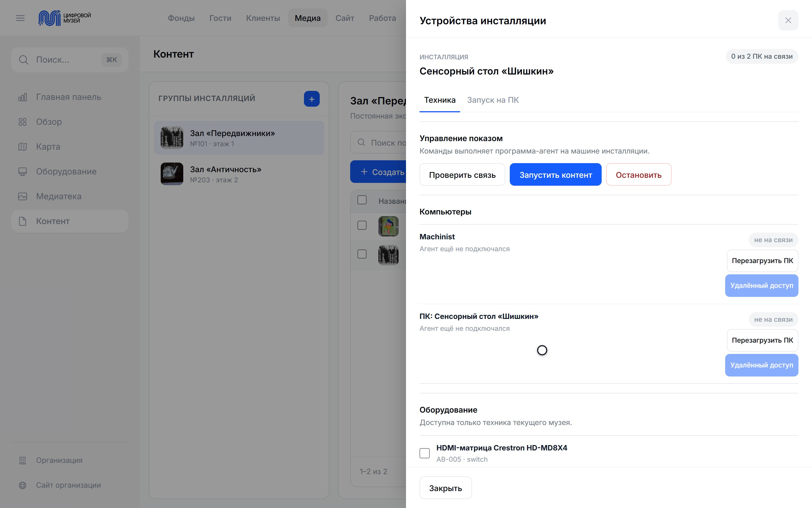Viewport: 812px width, 508px height.
Task: Open the Медиа top menu
Action: [x=308, y=18]
